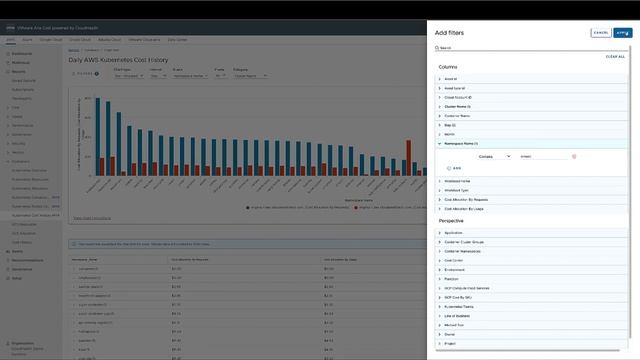
Task: Click the filter panel horizontal scrollbar
Action: click(x=527, y=350)
